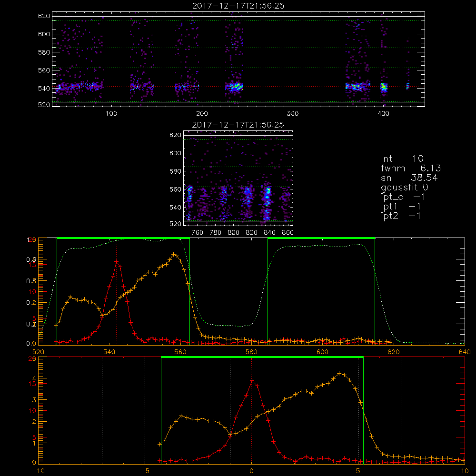Click the orange curve peak in bottom plot
The image size is (476, 476).
339,373
